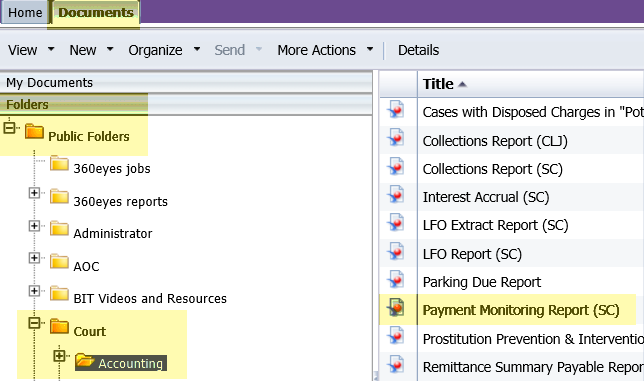The image size is (644, 381).
Task: Open LFO Report (SC)
Action: (472, 254)
